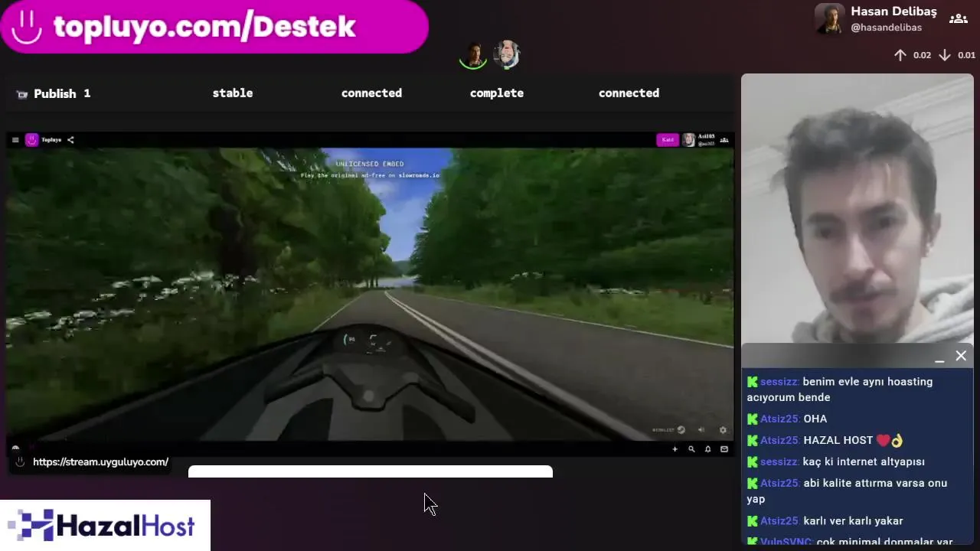Screen dimensions: 980x551
Task: Click the 'abi kalite attırma varsa' message
Action: (848, 491)
